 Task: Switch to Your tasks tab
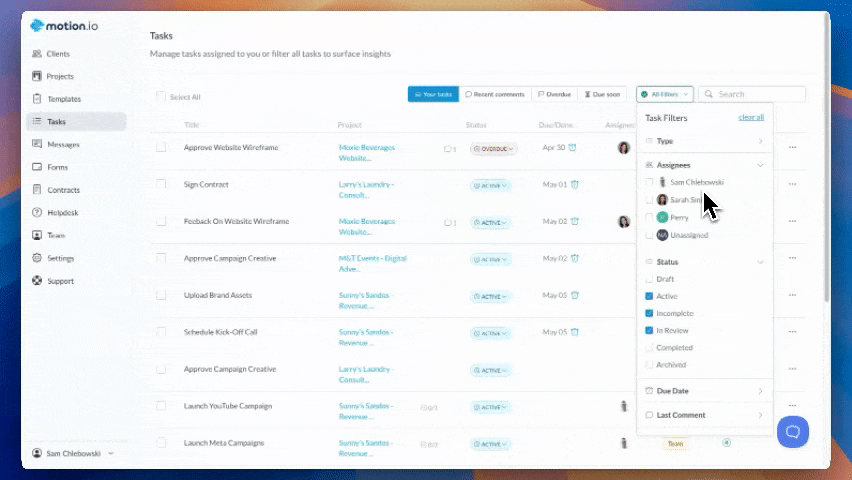pyautogui.click(x=433, y=94)
